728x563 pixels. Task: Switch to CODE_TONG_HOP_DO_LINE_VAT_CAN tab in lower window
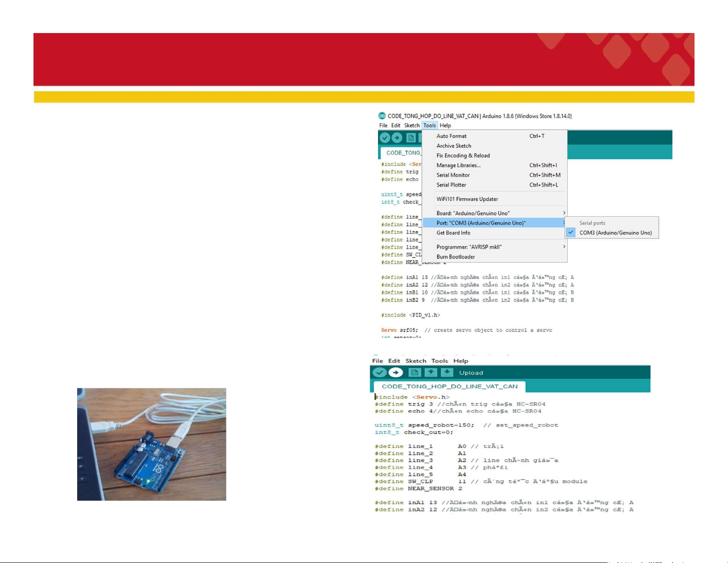[449, 387]
